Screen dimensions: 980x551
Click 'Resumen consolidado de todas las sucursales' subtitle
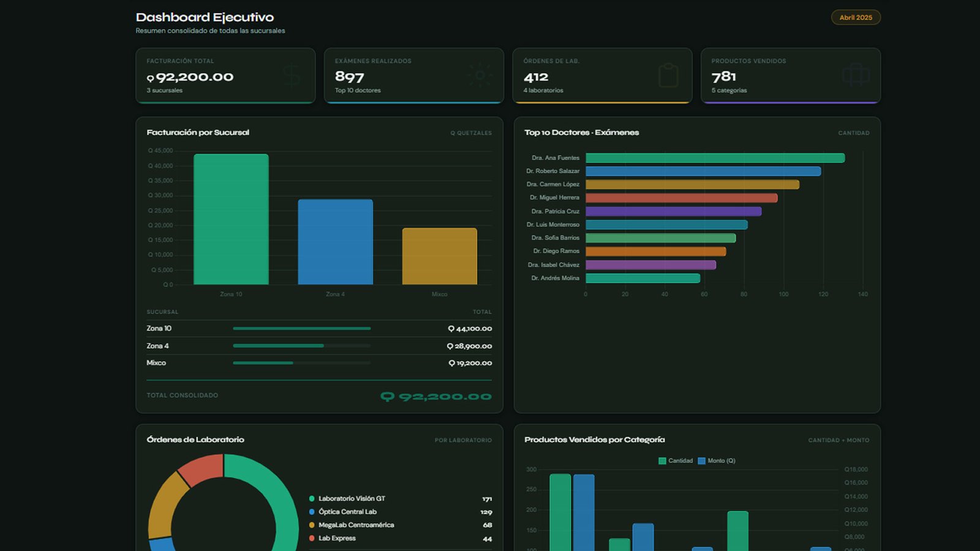pos(210,31)
